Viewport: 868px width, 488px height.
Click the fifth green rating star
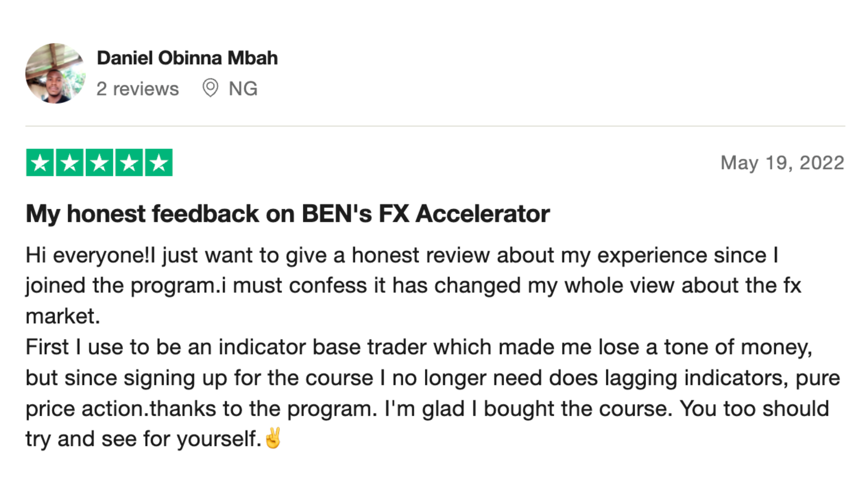point(159,162)
